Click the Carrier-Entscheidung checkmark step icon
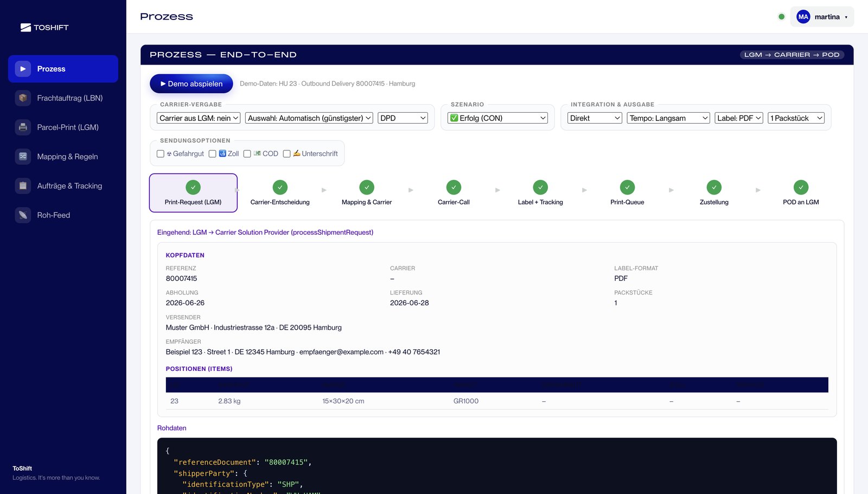Image resolution: width=868 pixels, height=494 pixels. pyautogui.click(x=280, y=187)
